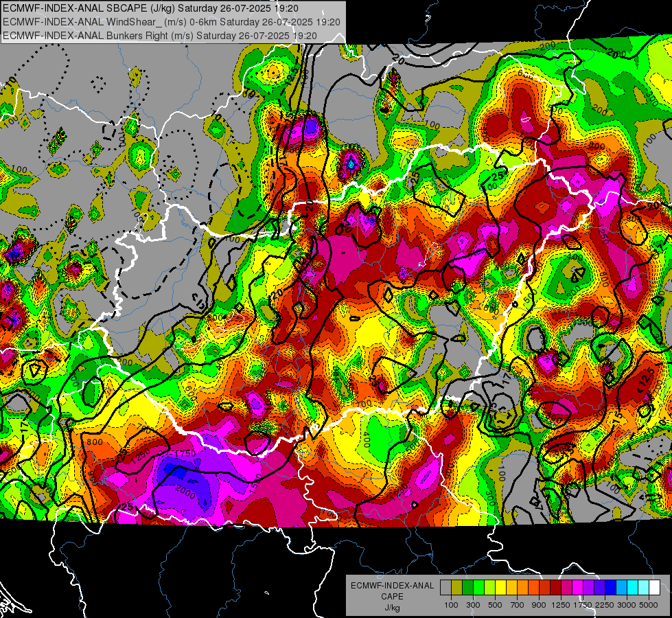672x618 pixels.
Task: Click the magenta legend swatch
Action: [578, 588]
